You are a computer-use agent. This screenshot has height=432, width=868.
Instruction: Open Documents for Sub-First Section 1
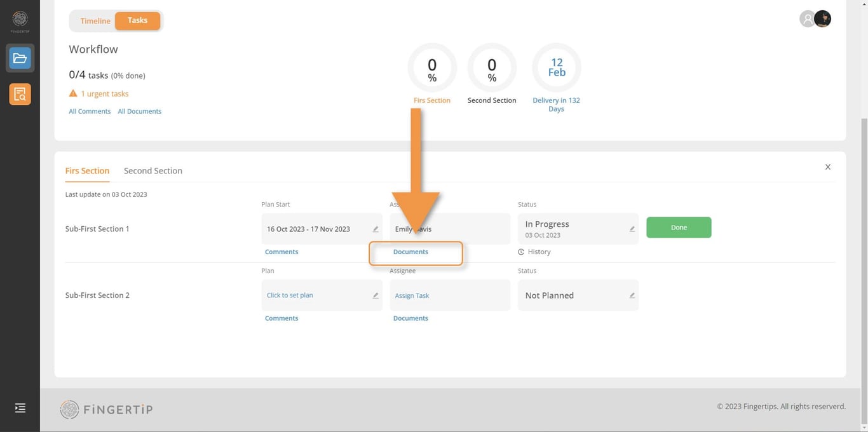410,252
